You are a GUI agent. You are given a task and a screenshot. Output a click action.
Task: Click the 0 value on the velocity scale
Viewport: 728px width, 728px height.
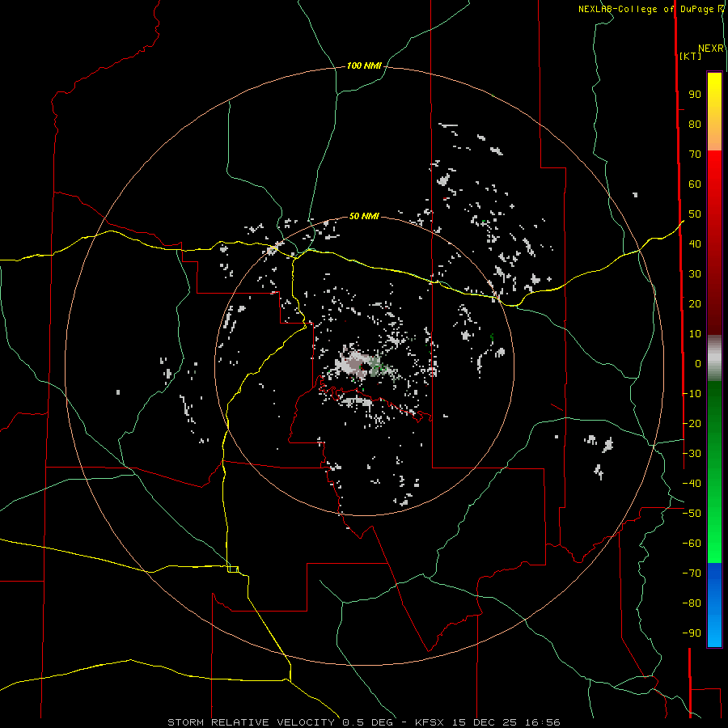698,364
